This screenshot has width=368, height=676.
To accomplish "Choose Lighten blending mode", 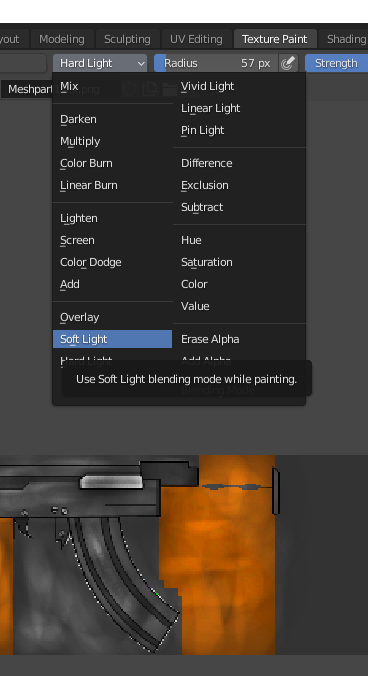I will pyautogui.click(x=112, y=218).
